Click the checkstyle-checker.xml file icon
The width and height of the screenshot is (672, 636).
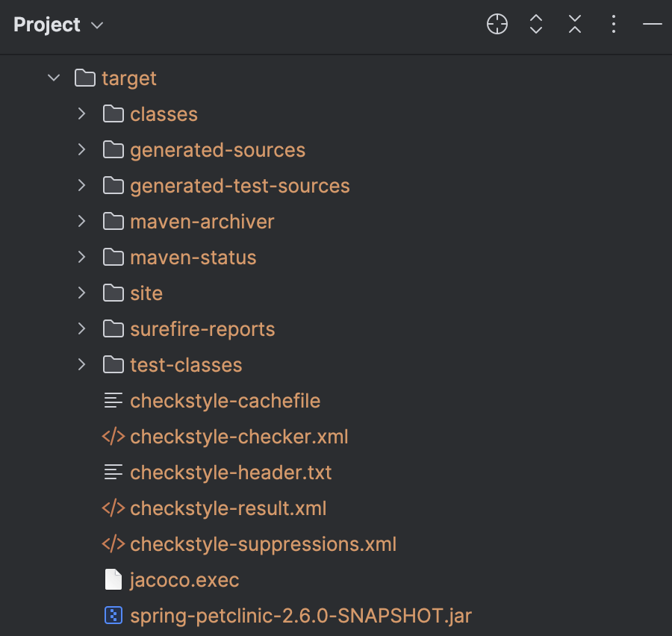pos(113,437)
